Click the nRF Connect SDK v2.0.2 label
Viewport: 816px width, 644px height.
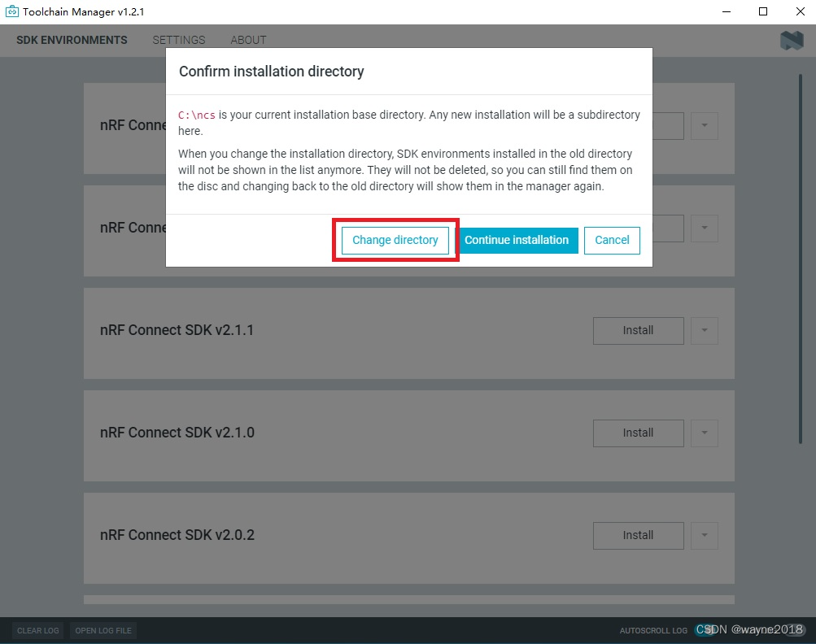[177, 535]
